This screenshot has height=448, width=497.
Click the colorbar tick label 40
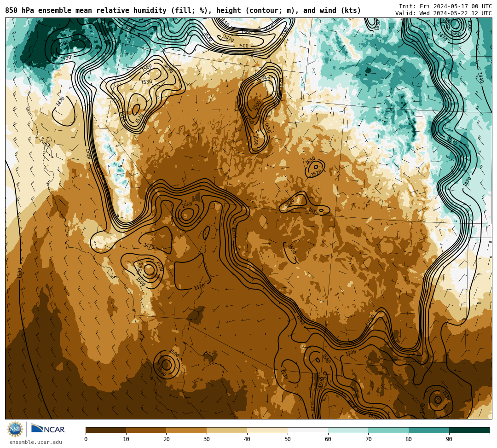tap(247, 439)
